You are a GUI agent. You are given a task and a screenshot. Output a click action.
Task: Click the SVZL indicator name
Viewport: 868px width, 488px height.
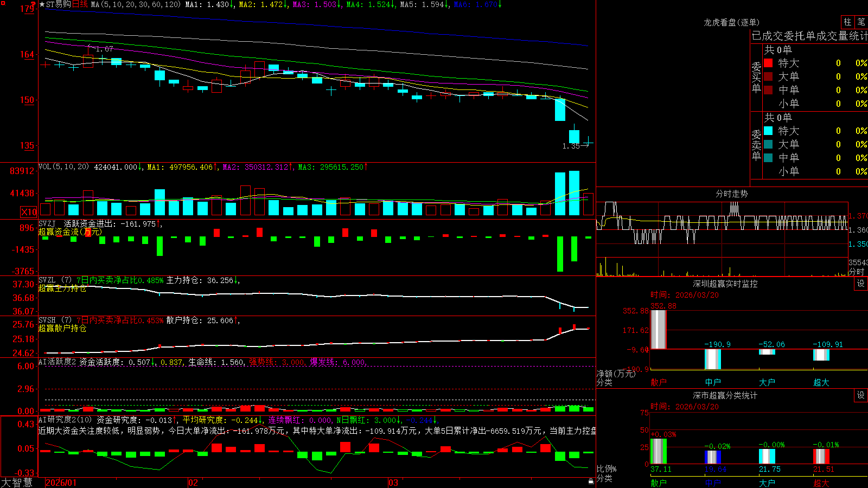point(47,280)
